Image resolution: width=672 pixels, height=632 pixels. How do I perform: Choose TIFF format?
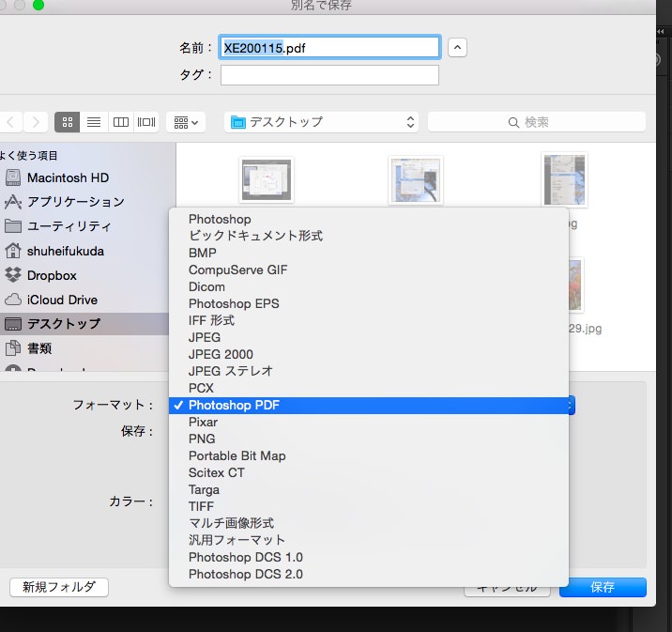pos(369,506)
